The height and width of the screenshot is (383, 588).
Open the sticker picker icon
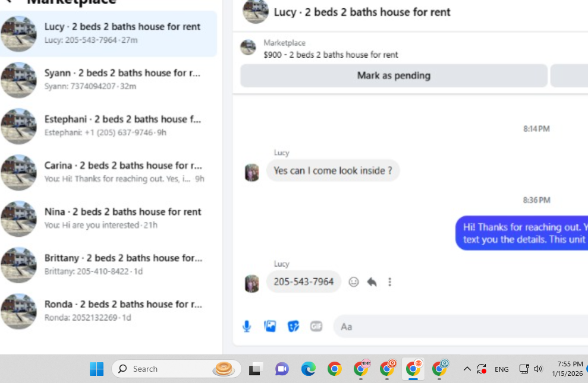293,327
